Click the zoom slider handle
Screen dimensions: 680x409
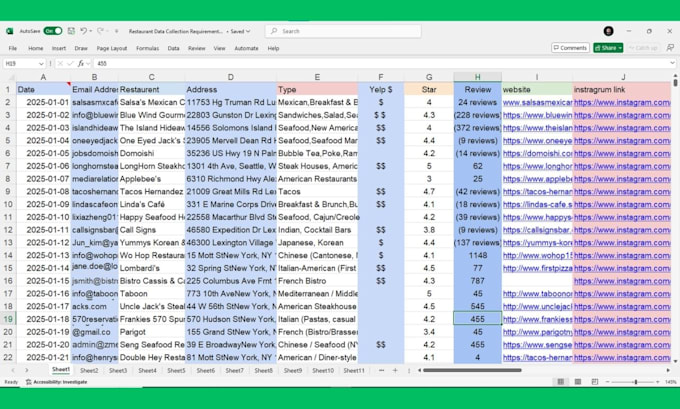tap(636, 382)
